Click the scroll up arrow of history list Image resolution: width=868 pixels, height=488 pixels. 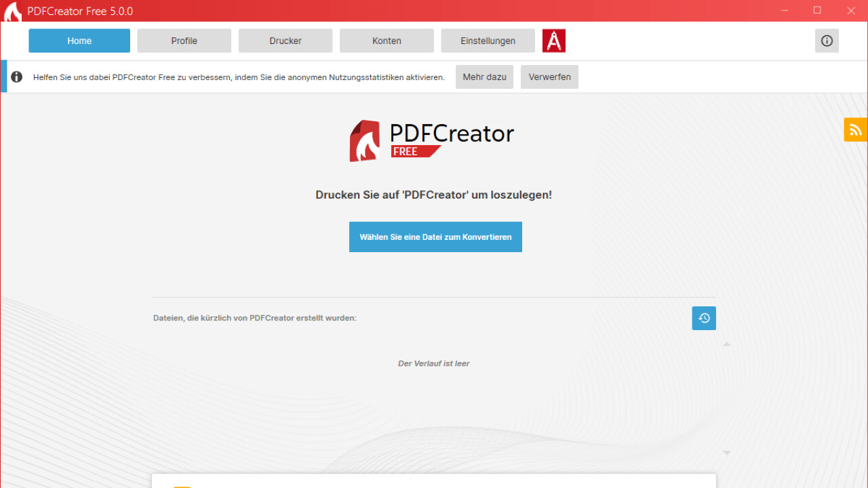[726, 344]
